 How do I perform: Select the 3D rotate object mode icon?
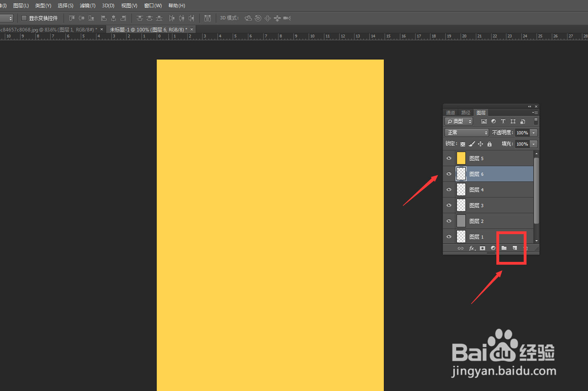pos(248,18)
